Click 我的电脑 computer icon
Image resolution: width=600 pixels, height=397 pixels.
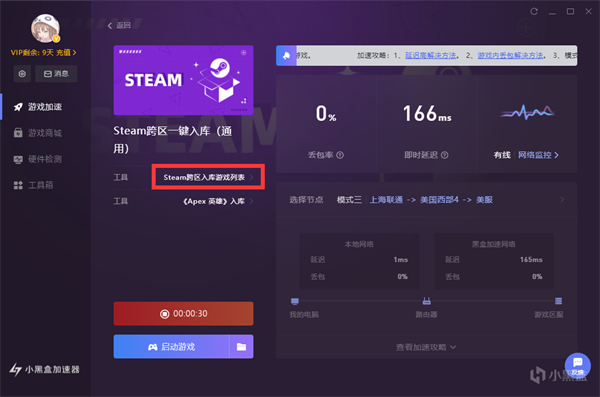click(x=295, y=301)
